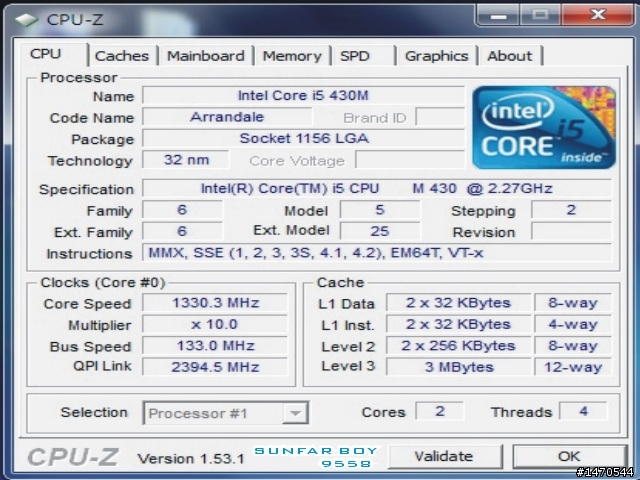Click the Level 3 size 3 MBytes
Image resolution: width=640 pixels, height=480 pixels.
tap(458, 367)
